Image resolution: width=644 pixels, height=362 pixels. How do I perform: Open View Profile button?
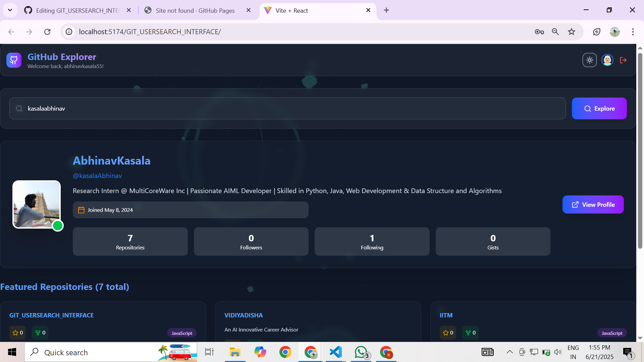point(593,204)
